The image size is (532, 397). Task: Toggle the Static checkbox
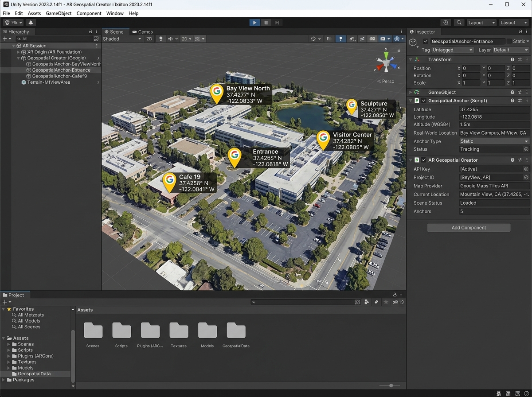509,41
